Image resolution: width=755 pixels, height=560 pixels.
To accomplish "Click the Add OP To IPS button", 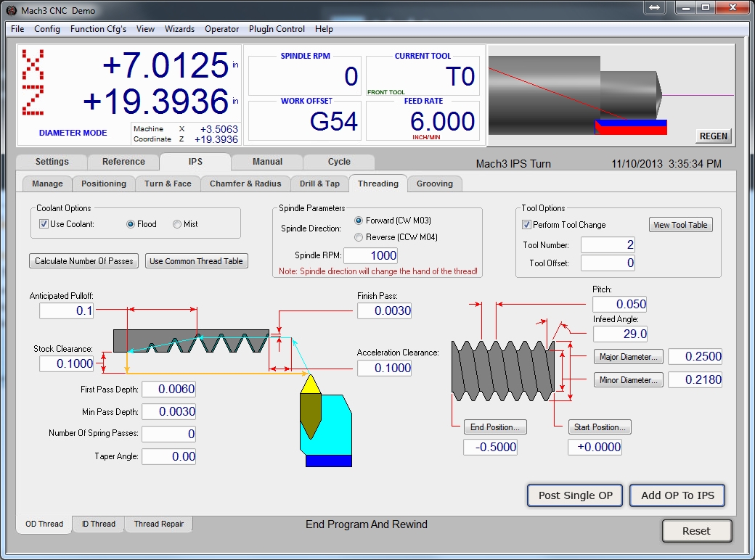I will pyautogui.click(x=677, y=495).
